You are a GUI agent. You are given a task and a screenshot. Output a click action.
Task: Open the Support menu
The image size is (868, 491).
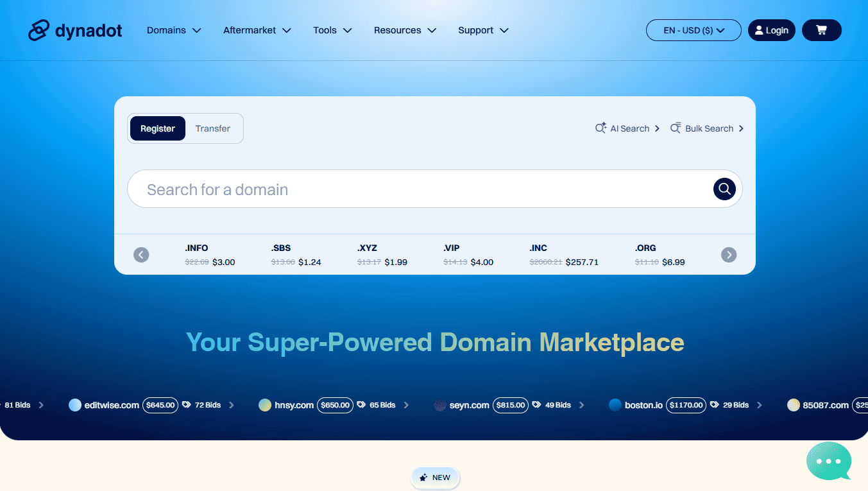483,30
